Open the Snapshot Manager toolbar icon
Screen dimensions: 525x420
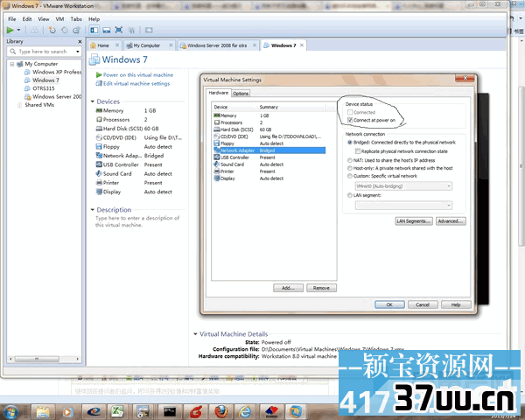(x=77, y=30)
